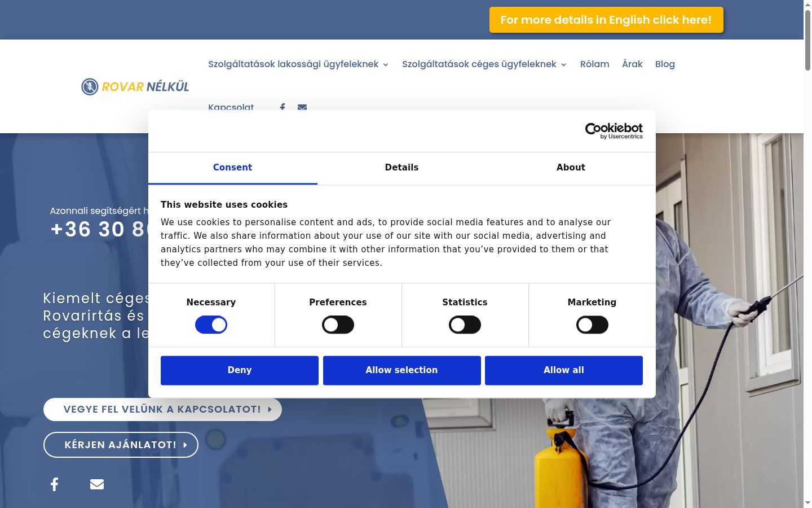
Task: Click the page vertical scrollbar thumb
Action: coord(807,40)
